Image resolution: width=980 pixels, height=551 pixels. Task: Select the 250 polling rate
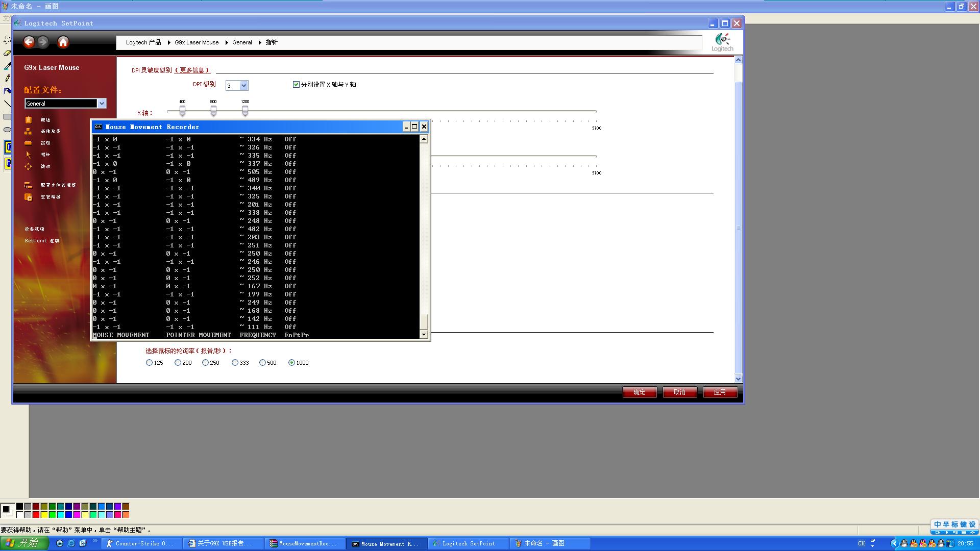(205, 363)
